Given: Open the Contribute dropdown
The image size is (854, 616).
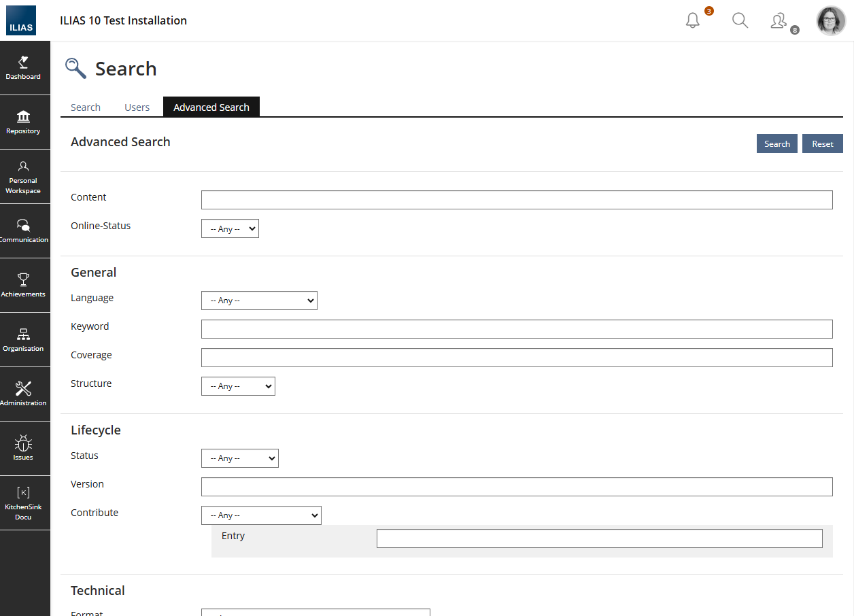Looking at the screenshot, I should 261,515.
